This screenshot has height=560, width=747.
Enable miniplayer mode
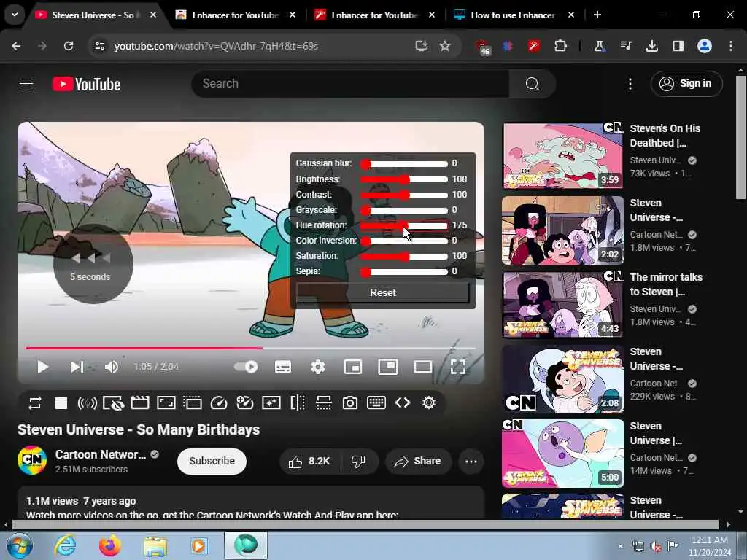click(353, 367)
